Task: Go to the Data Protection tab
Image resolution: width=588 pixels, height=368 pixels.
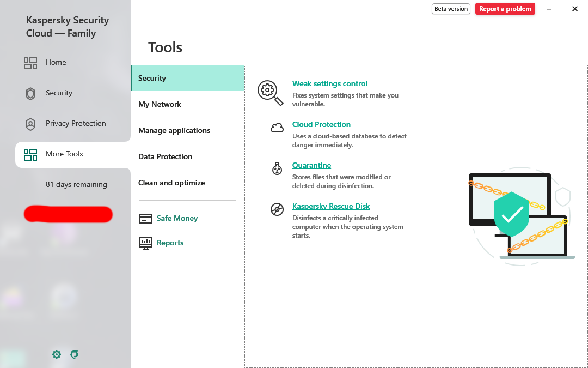Action: pyautogui.click(x=187, y=156)
